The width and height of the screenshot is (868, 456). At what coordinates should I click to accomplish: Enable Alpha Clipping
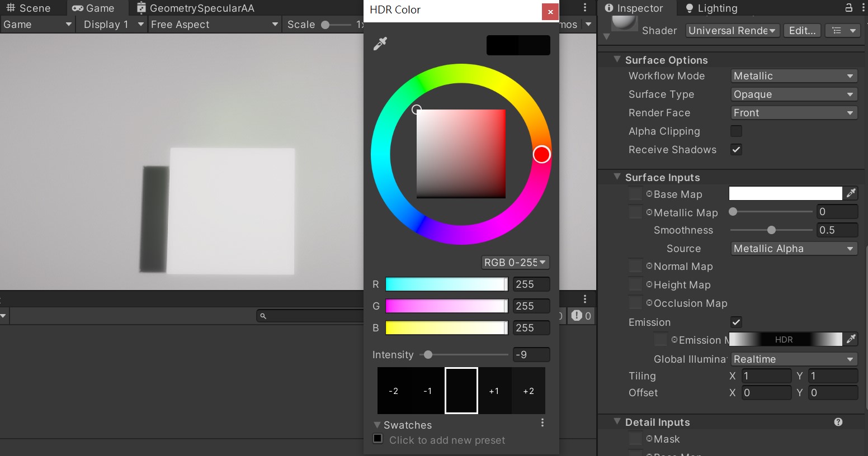pos(736,131)
